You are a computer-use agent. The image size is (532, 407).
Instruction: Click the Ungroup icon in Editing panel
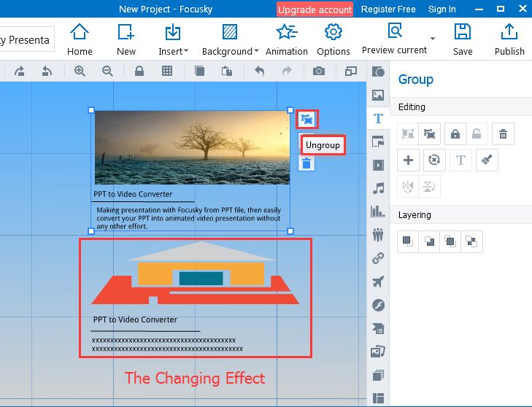(430, 134)
